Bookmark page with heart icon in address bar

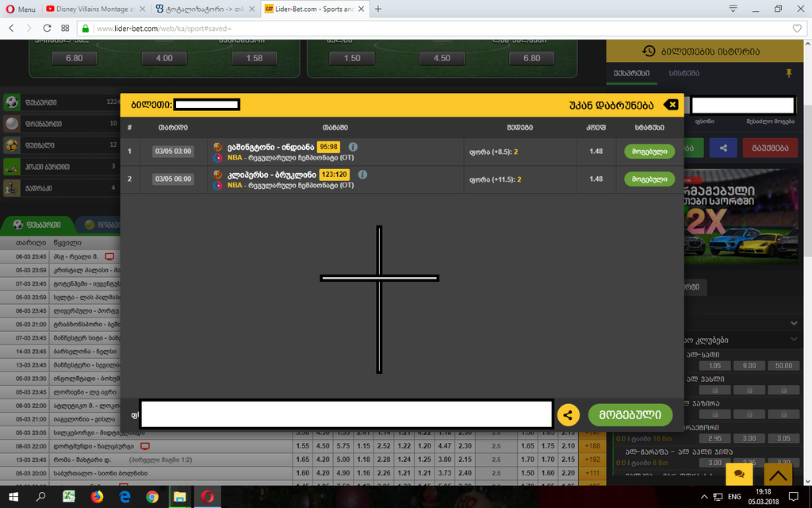click(797, 29)
